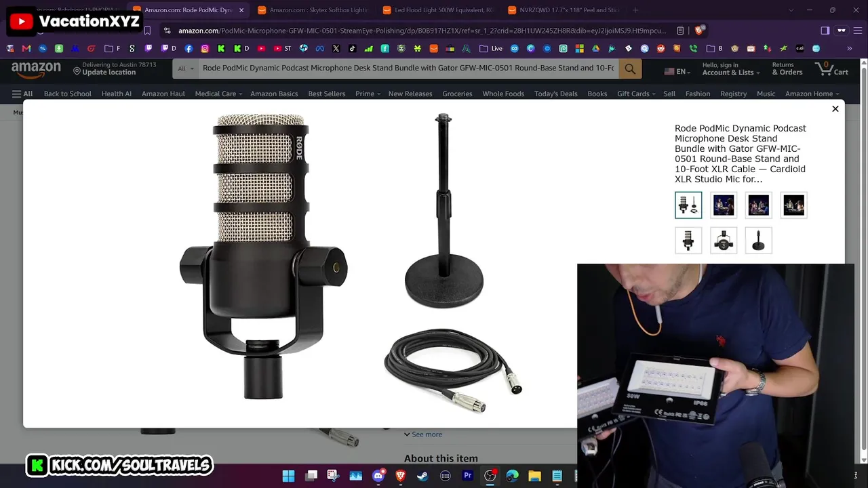Open Brave browser from the taskbar
Screen dimensions: 868x488
400,476
